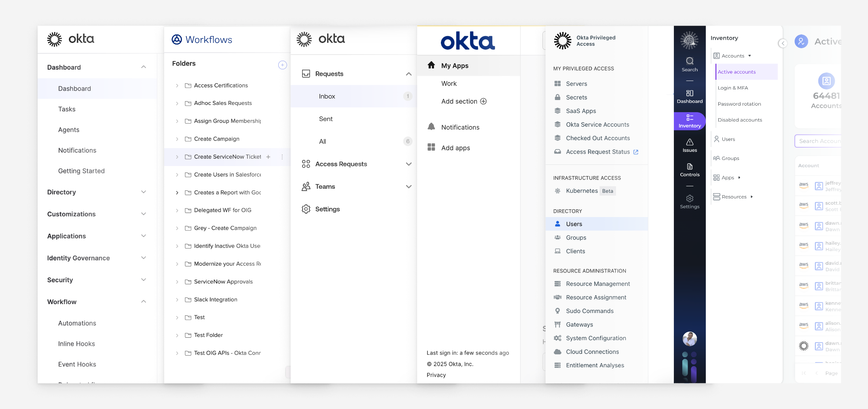
Task: Click the Controls icon in dark sidebar
Action: click(690, 169)
